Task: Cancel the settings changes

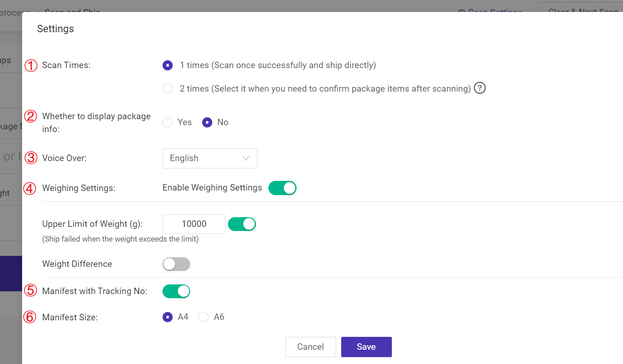Action: [310, 347]
